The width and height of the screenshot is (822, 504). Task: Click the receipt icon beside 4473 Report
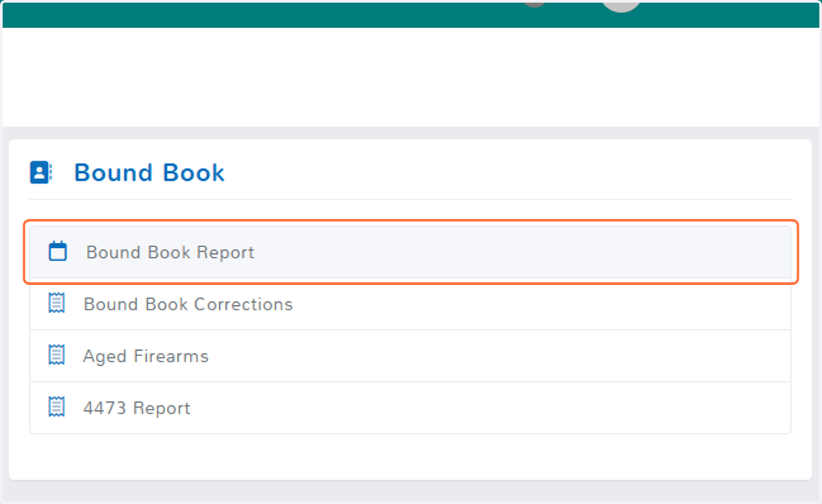(x=57, y=407)
